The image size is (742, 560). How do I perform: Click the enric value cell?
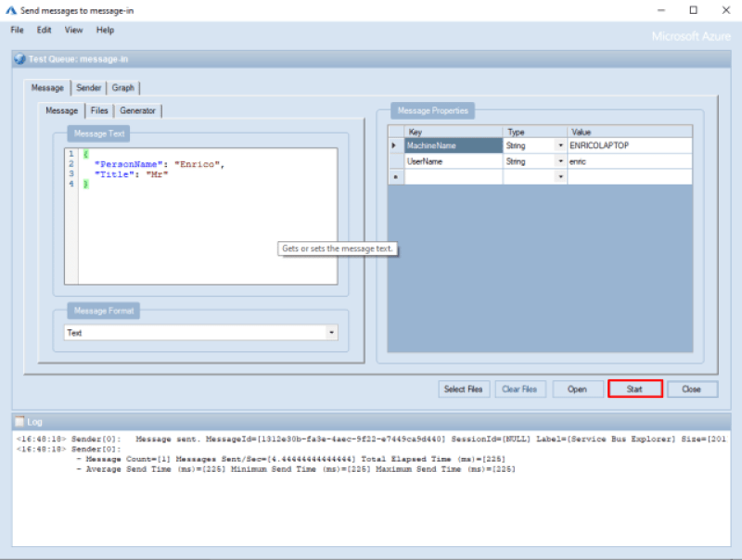(630, 161)
